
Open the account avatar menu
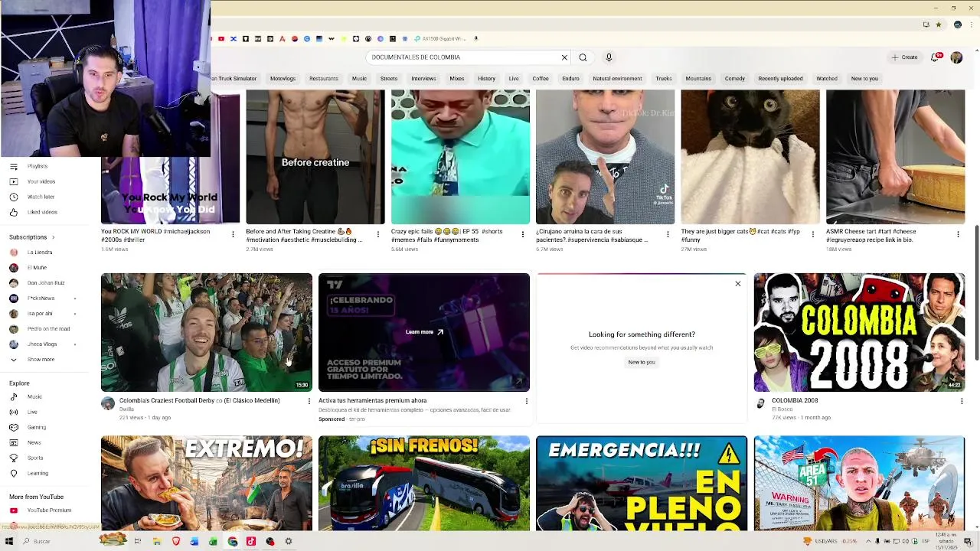pyautogui.click(x=956, y=57)
